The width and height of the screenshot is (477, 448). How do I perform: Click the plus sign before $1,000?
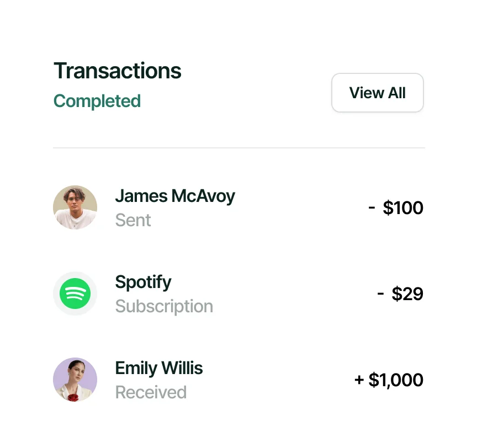tap(359, 380)
